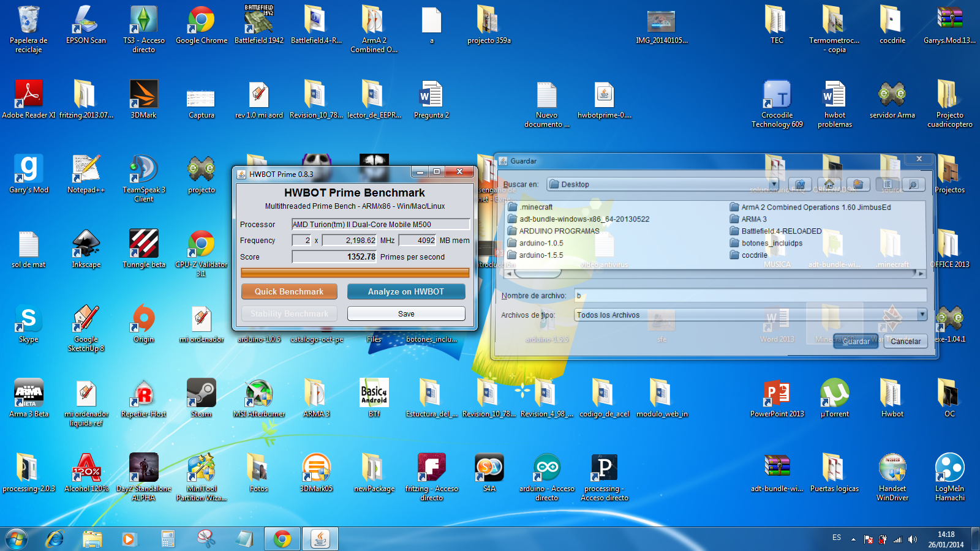Click the Frequency value 2,198.62 MHz

click(350, 240)
